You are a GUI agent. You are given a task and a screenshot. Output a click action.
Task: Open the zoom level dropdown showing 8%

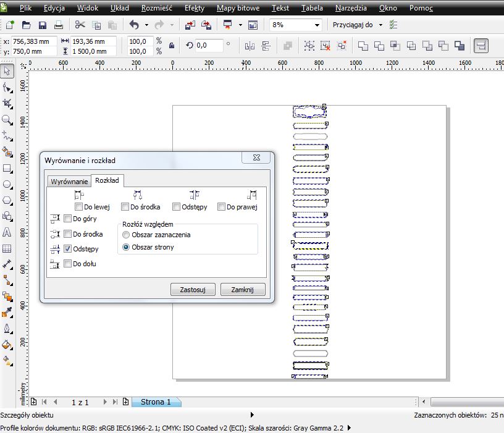[317, 25]
